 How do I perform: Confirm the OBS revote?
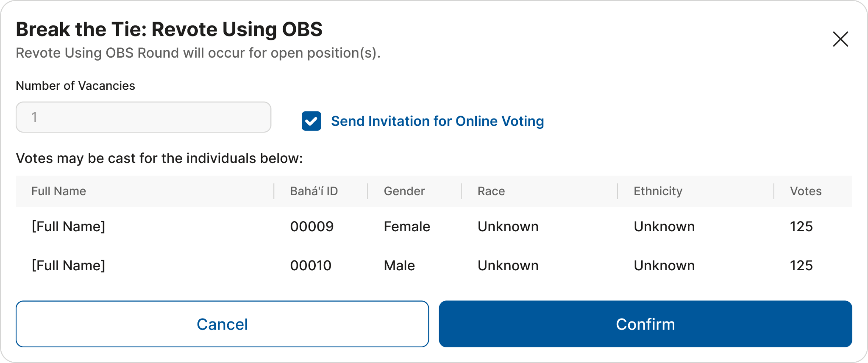(x=645, y=324)
